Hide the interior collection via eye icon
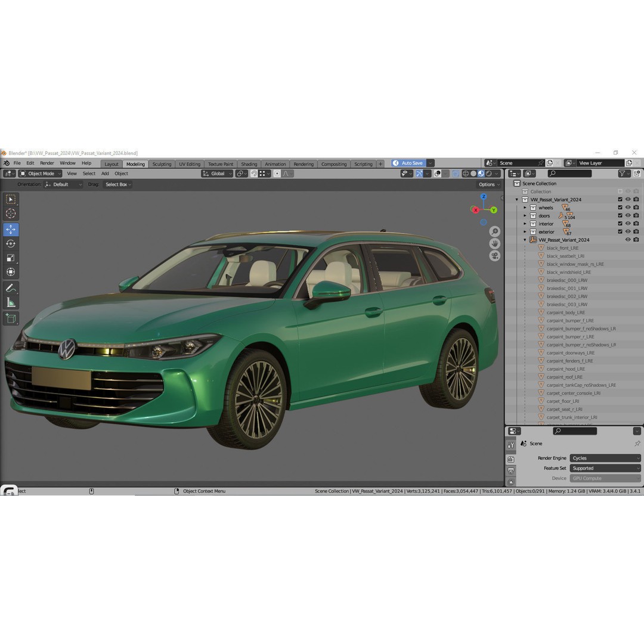This screenshot has height=644, width=644. [x=628, y=224]
